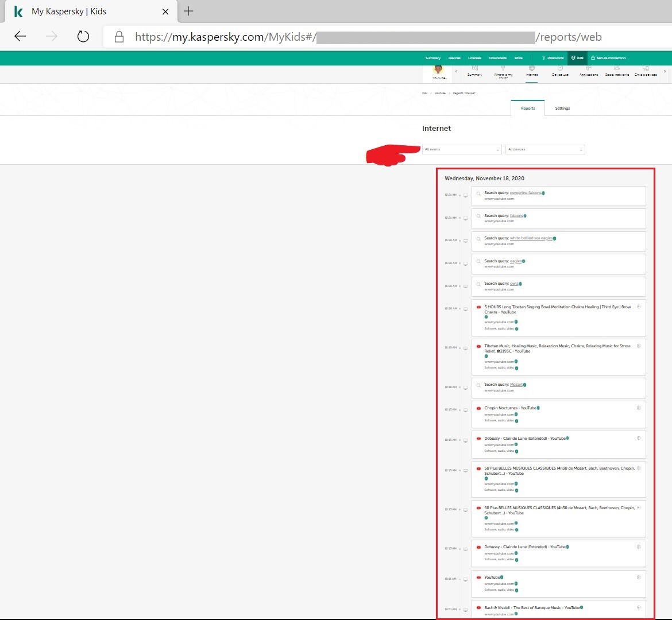Select the Kids section in top menu
Screen dimensions: 672x620
[577, 58]
